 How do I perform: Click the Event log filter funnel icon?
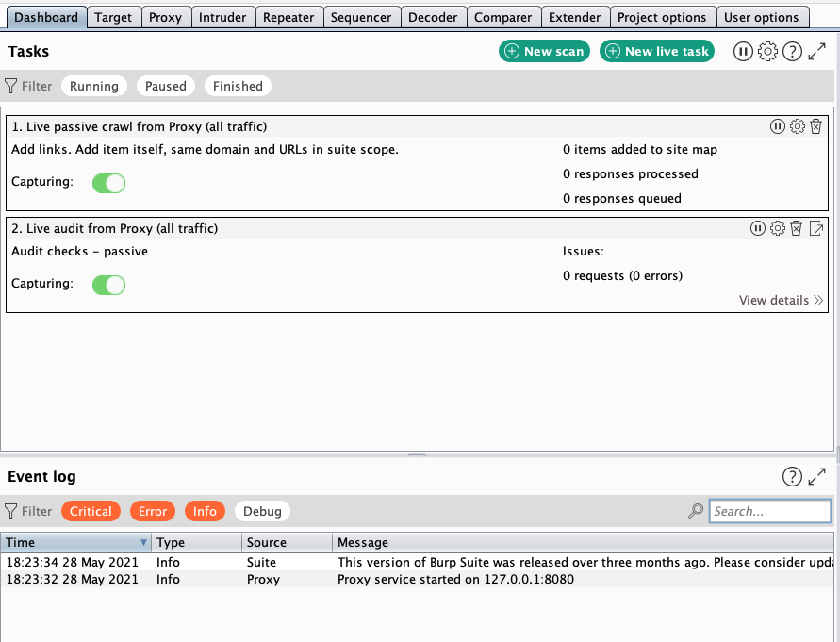[10, 511]
